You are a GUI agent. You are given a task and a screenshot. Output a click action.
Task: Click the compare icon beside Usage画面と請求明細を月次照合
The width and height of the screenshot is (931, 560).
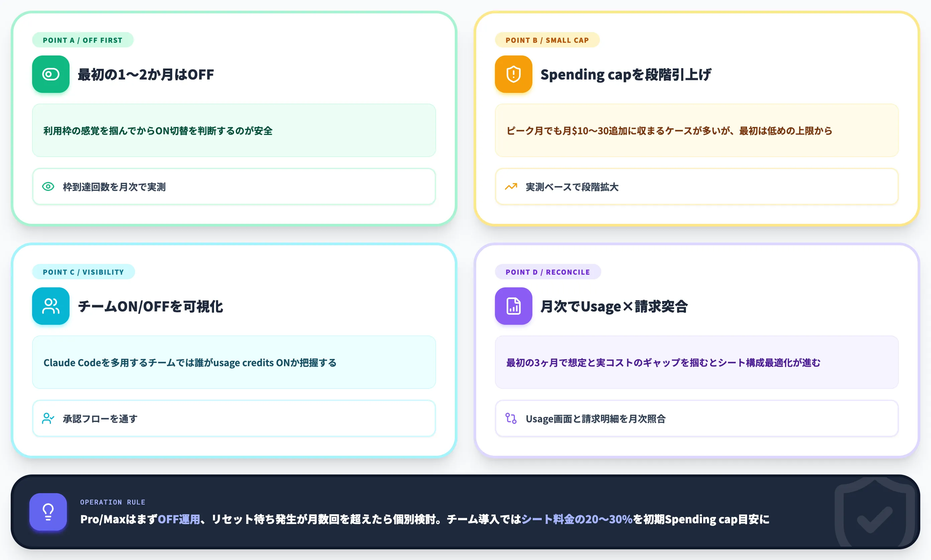pyautogui.click(x=511, y=418)
